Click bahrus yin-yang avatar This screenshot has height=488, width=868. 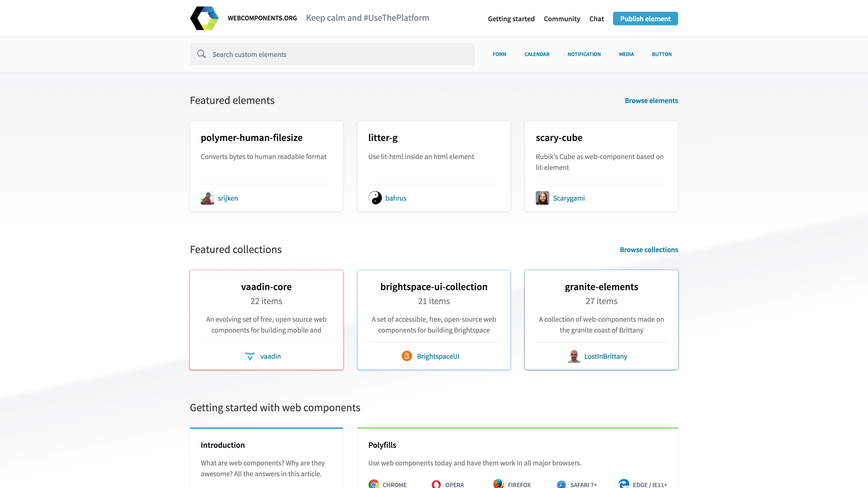tap(375, 198)
